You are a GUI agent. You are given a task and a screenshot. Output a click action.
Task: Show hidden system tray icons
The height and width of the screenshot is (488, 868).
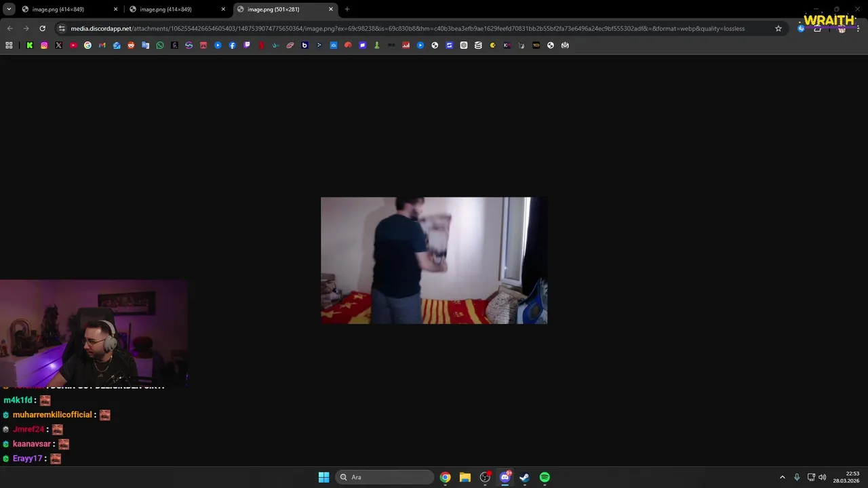782,477
